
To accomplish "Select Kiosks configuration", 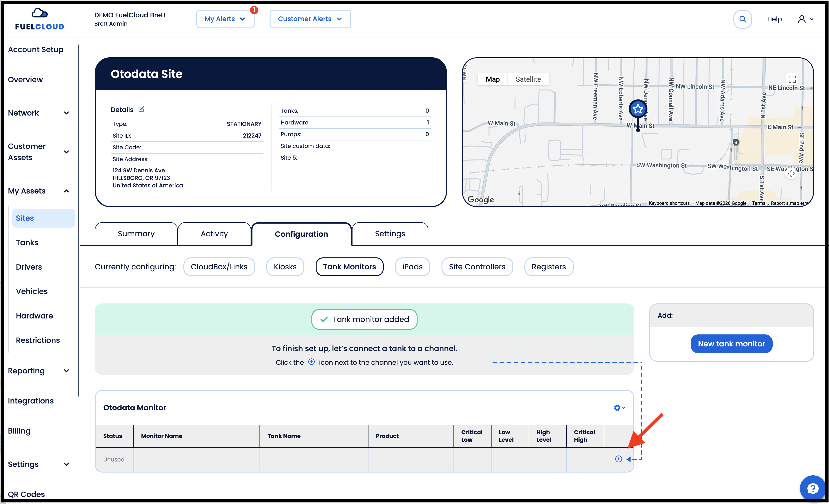I will click(x=285, y=267).
